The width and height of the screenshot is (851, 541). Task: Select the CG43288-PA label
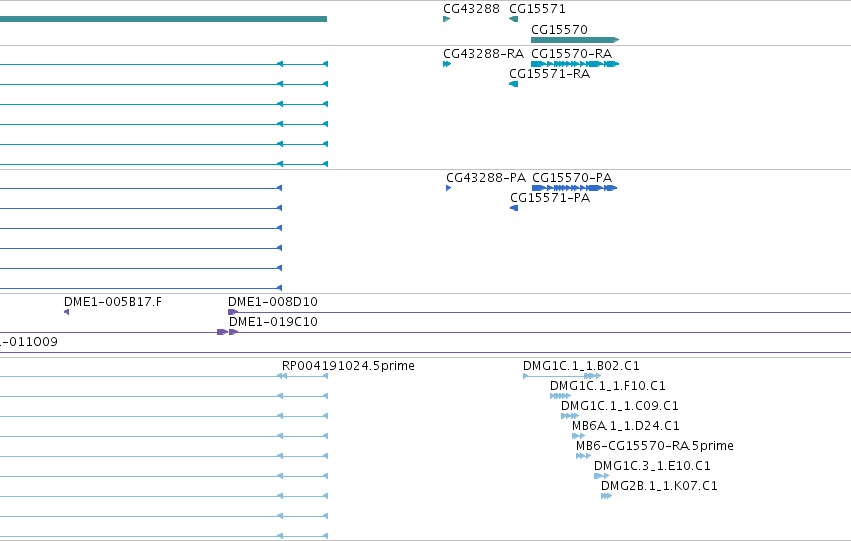[486, 178]
